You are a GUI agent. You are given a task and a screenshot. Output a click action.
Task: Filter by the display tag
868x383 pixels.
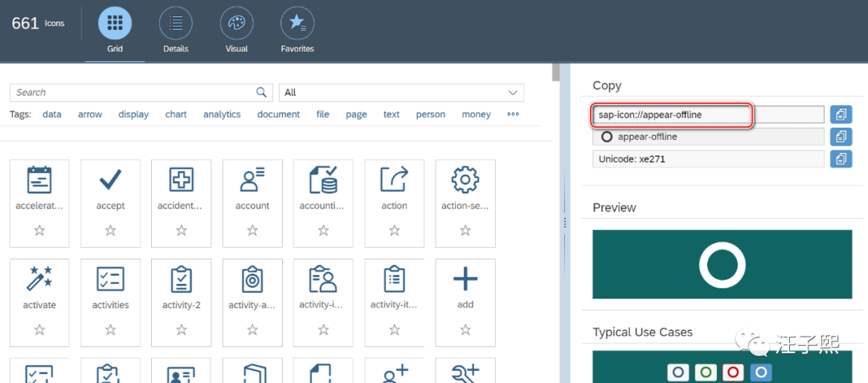[133, 114]
